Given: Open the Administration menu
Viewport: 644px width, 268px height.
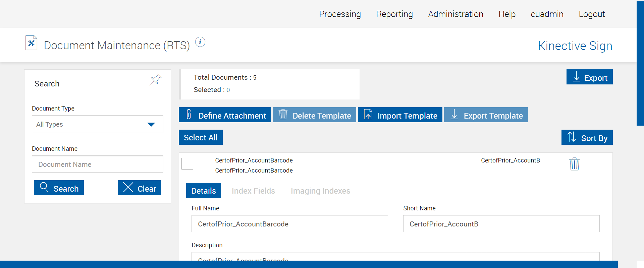Looking at the screenshot, I should pos(455,14).
